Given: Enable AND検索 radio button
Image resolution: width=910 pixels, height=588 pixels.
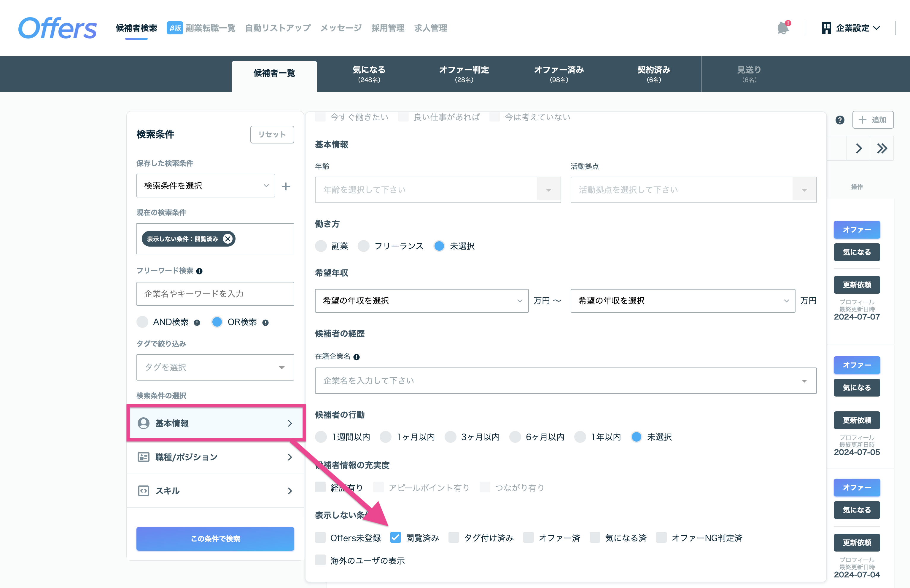Looking at the screenshot, I should click(142, 322).
